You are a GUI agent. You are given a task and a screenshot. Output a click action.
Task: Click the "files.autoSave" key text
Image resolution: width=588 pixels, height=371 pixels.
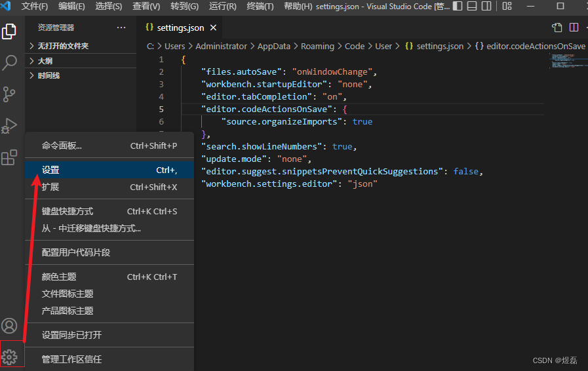tap(241, 71)
